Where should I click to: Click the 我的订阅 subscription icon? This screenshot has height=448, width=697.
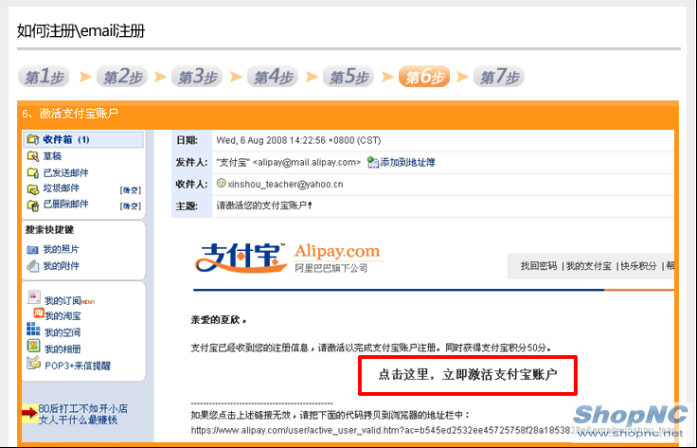34,297
